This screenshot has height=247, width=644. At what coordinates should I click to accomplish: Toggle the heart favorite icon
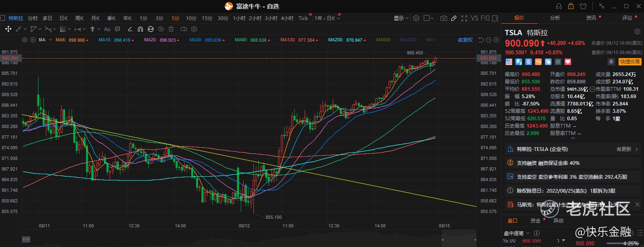pos(568,62)
